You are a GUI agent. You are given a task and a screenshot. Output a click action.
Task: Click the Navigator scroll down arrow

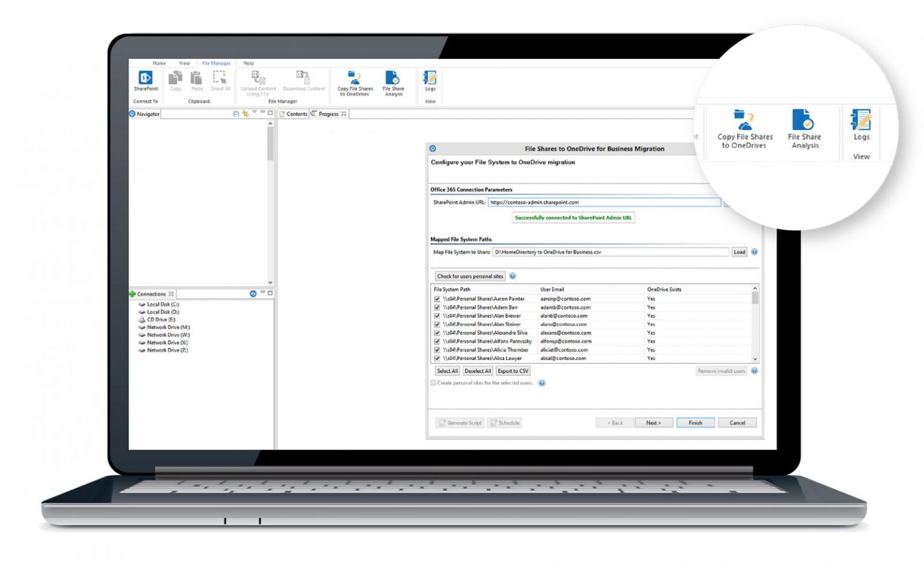click(270, 282)
